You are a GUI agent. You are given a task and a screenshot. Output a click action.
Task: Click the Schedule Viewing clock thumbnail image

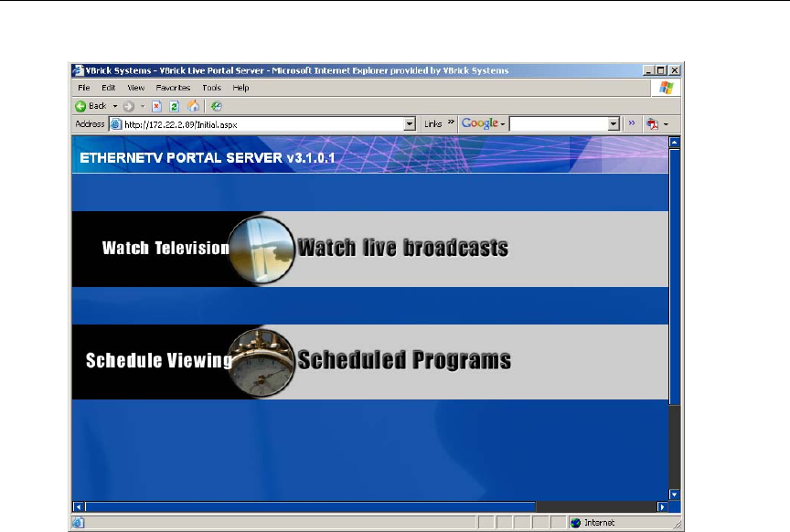(262, 361)
